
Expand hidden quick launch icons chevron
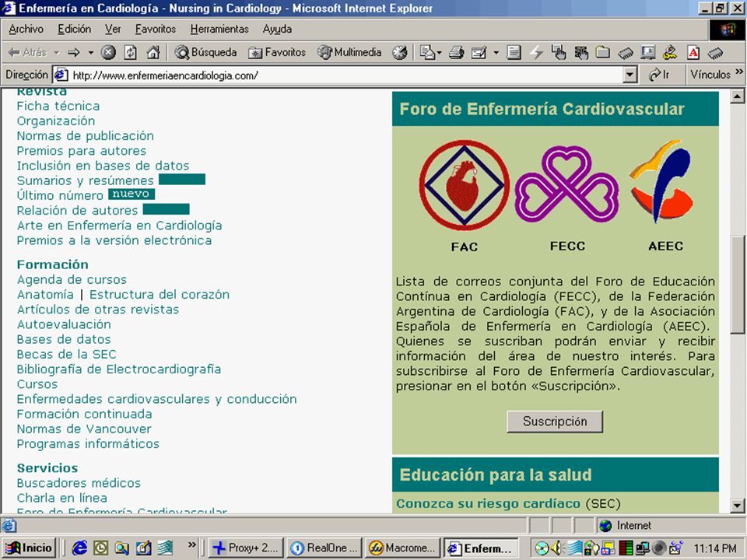pos(192,544)
